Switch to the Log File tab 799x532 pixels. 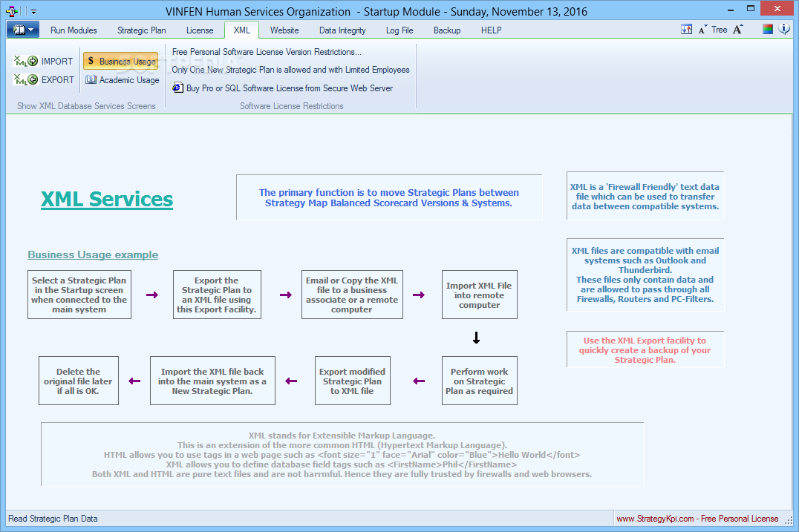[399, 30]
